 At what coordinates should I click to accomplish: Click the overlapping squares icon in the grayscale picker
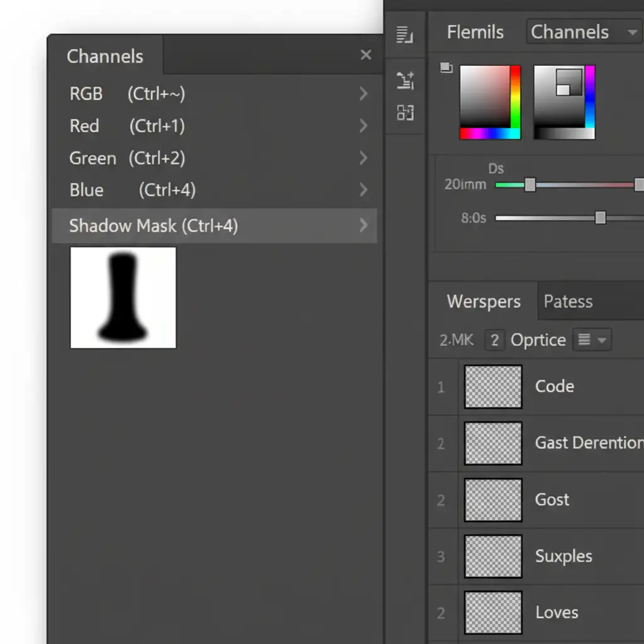point(569,82)
